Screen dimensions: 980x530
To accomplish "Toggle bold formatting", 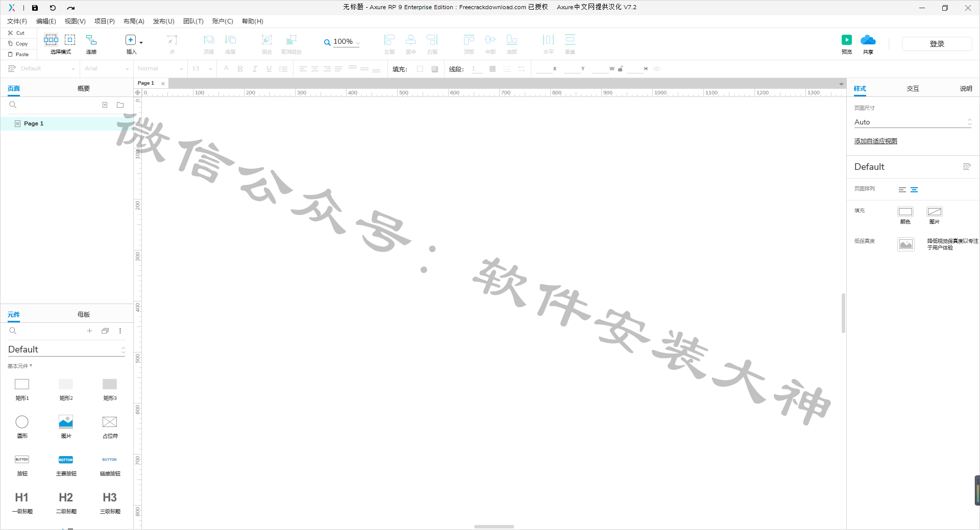I will [x=240, y=69].
